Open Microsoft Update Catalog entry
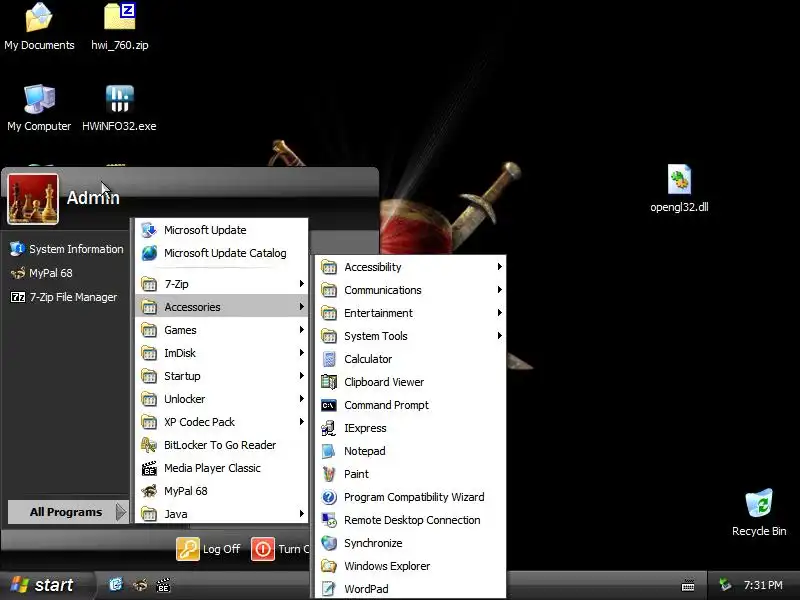The image size is (800, 600). [x=221, y=253]
